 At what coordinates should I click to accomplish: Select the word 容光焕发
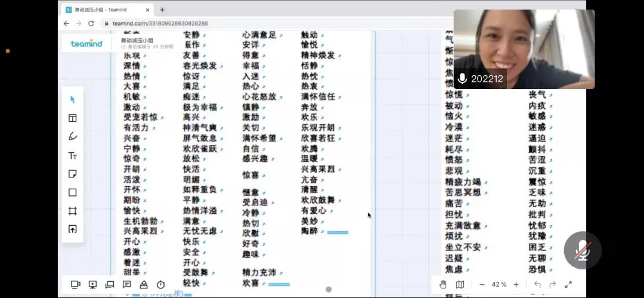[x=200, y=66]
